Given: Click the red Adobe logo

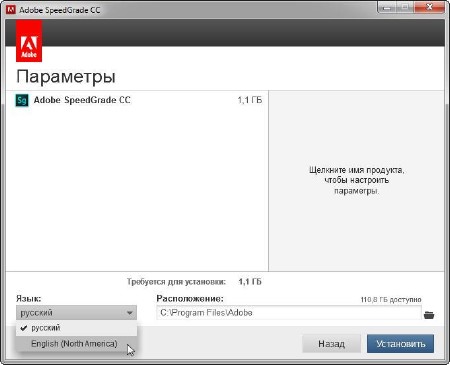Looking at the screenshot, I should click(29, 41).
